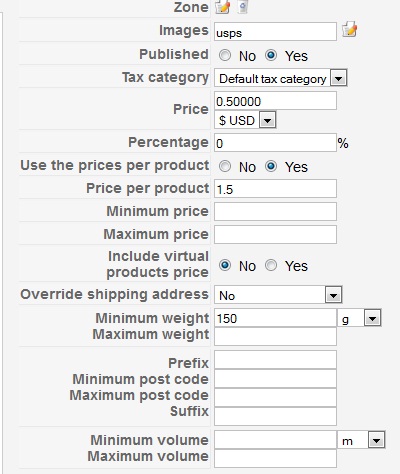Click the Minimum volume input field
Viewport: 400px width, 474px height.
point(275,440)
